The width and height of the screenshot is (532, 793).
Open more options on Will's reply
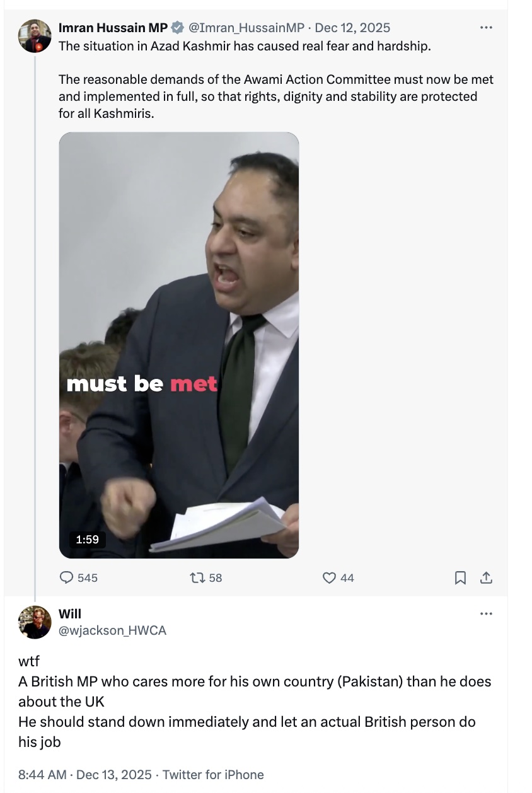485,614
